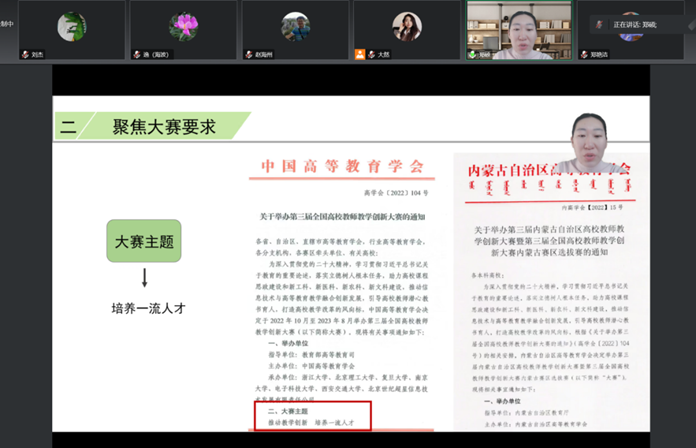The width and height of the screenshot is (696, 448).
Task: Click the section number 二 on slide header
Action: click(x=68, y=127)
